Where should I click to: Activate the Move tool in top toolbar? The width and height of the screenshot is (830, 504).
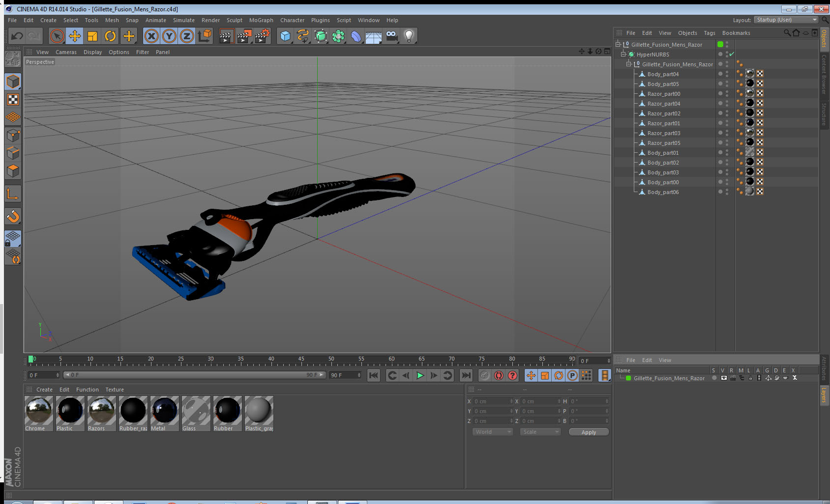75,36
